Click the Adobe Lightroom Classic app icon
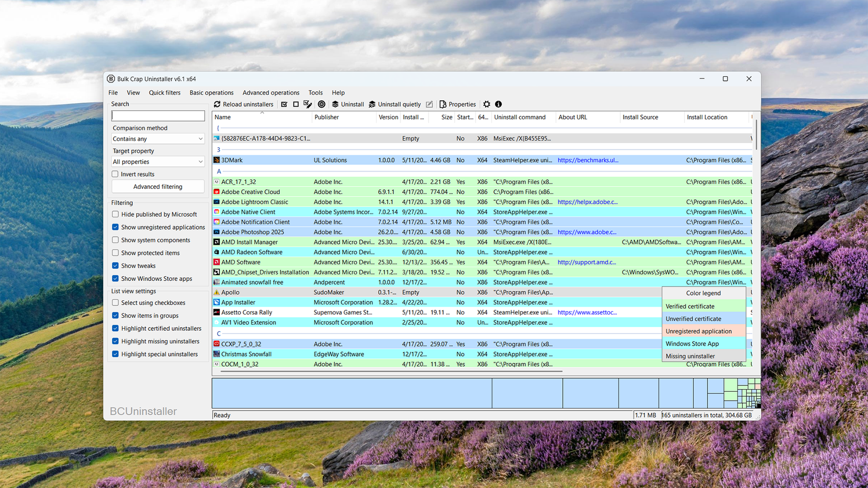The width and height of the screenshot is (868, 488). (216, 202)
